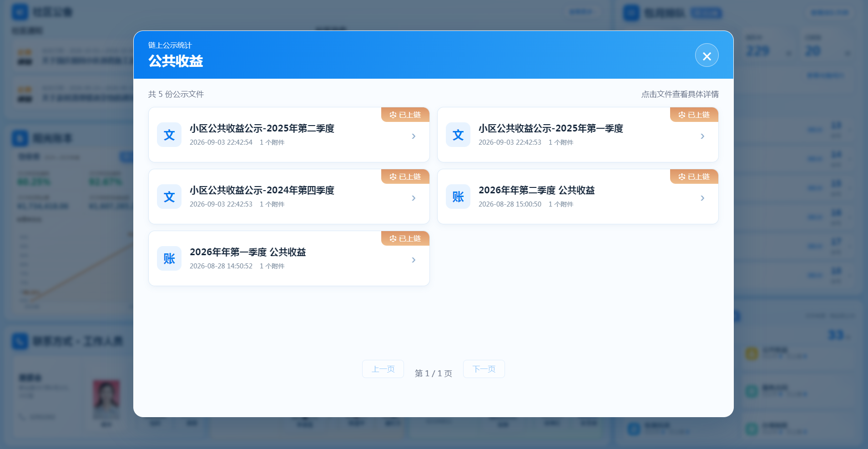Open file 2026年年第二季度 公共收益
This screenshot has height=449, width=868.
[x=578, y=197]
